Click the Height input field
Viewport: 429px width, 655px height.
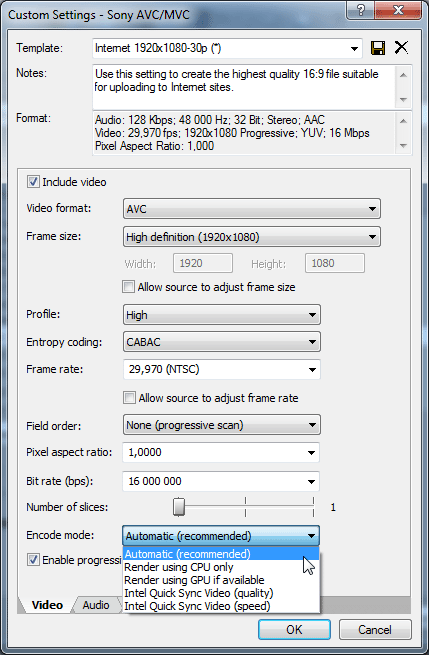(x=335, y=263)
